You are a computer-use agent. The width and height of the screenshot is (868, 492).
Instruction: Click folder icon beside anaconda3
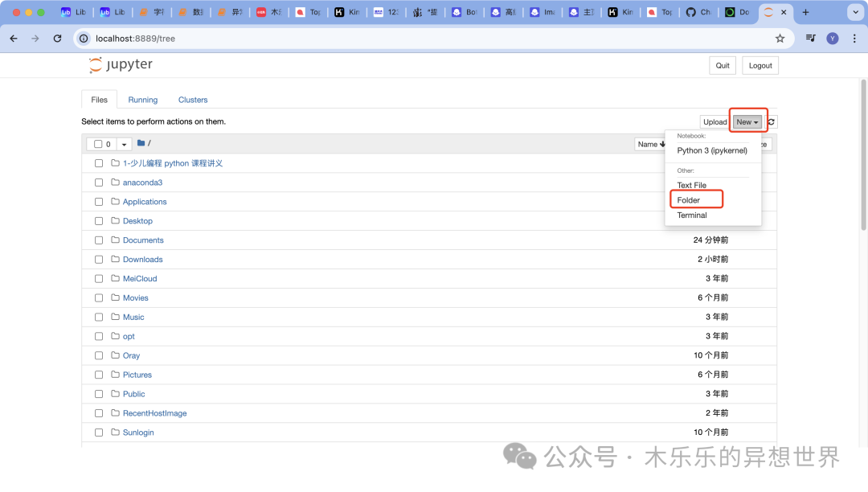pyautogui.click(x=115, y=182)
